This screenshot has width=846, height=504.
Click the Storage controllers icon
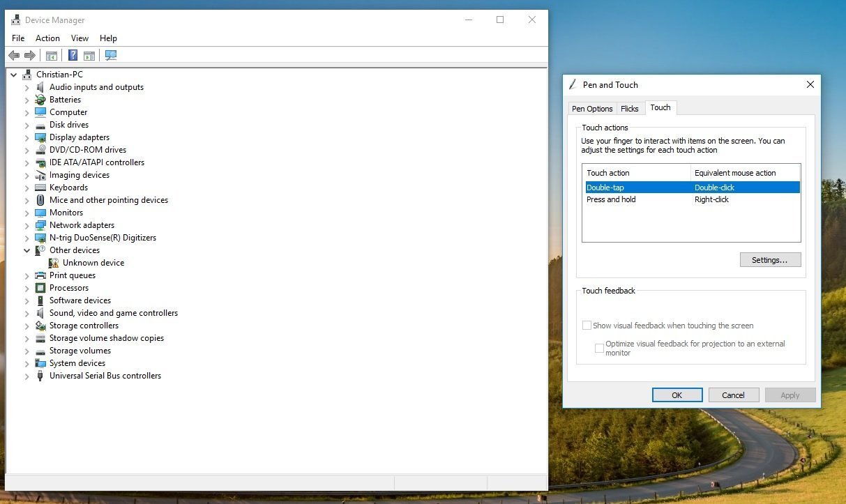(x=40, y=326)
